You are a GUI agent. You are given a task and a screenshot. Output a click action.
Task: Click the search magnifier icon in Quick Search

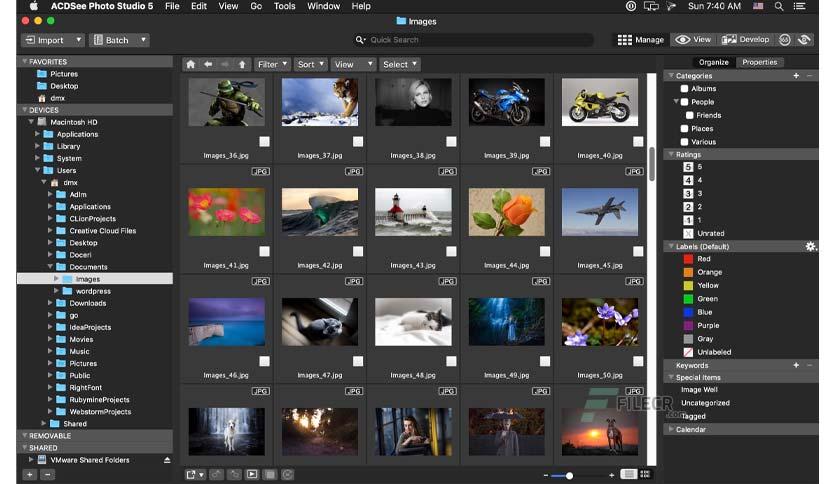coord(360,40)
